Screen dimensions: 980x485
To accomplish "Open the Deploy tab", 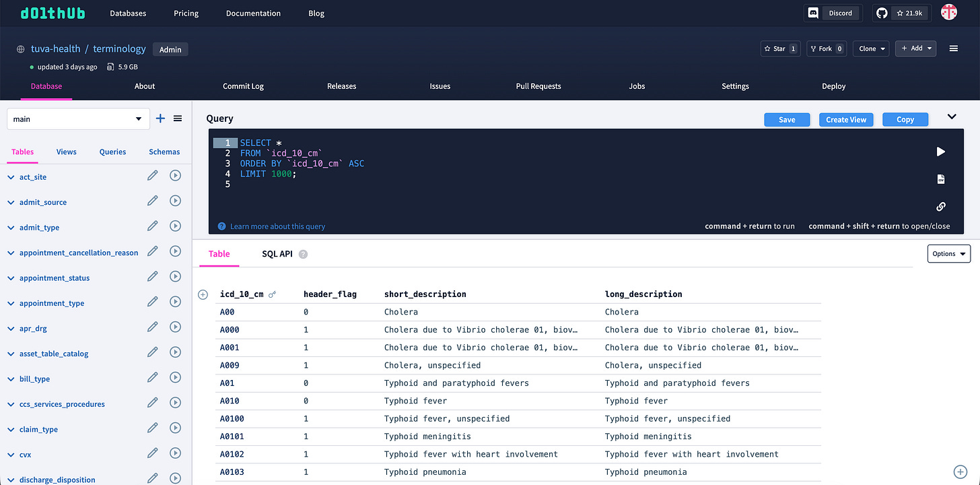I will pyautogui.click(x=834, y=86).
